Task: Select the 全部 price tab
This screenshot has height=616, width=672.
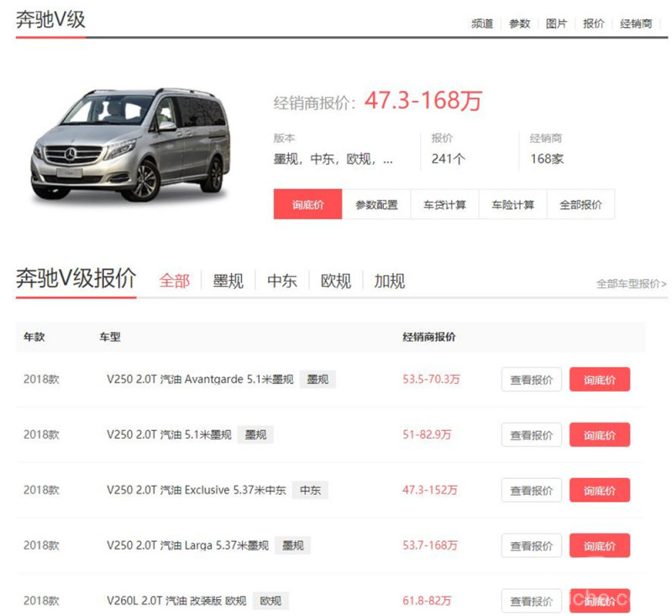Action: pos(175,281)
